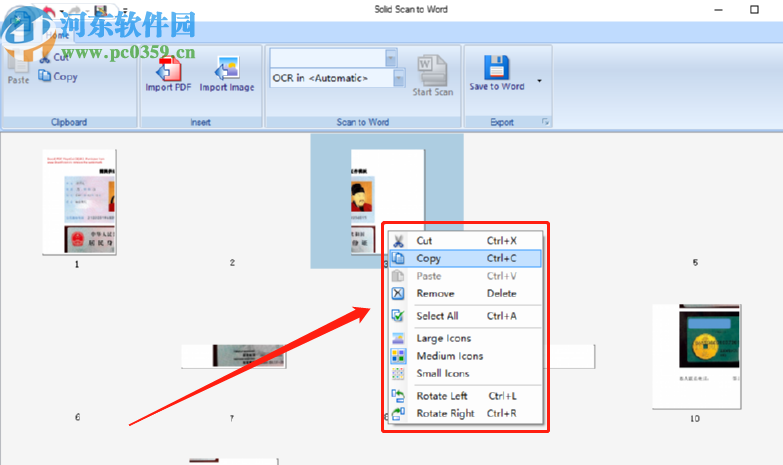Click the Copy label in ribbon
Viewport: 783px width, 465px height.
(65, 76)
